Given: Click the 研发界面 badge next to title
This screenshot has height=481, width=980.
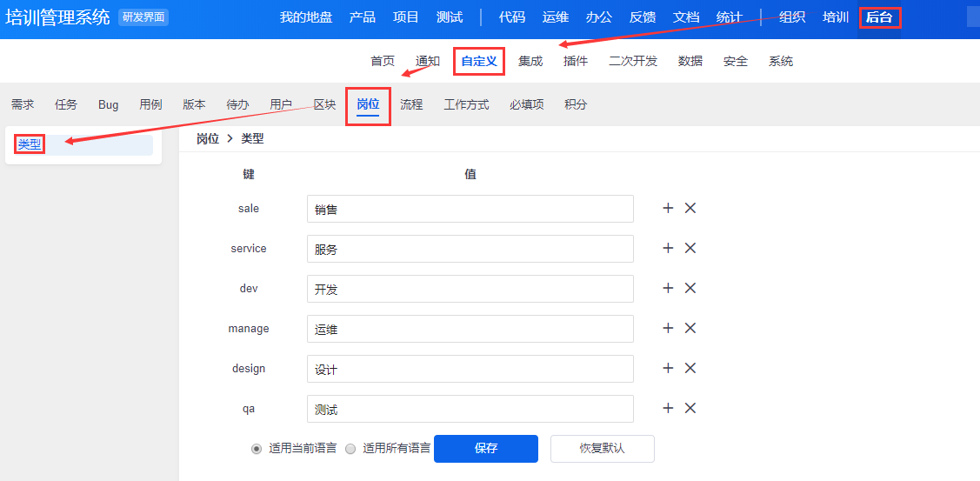Looking at the screenshot, I should click(143, 17).
